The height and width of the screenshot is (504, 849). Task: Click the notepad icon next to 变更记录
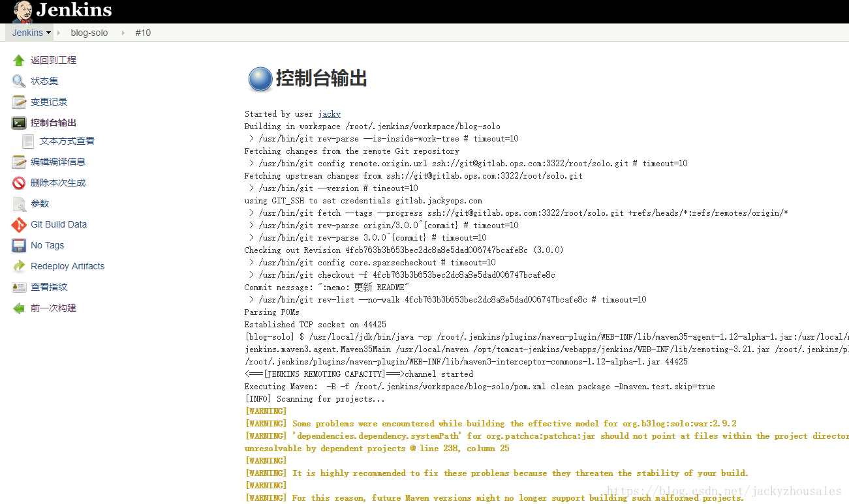coord(19,102)
